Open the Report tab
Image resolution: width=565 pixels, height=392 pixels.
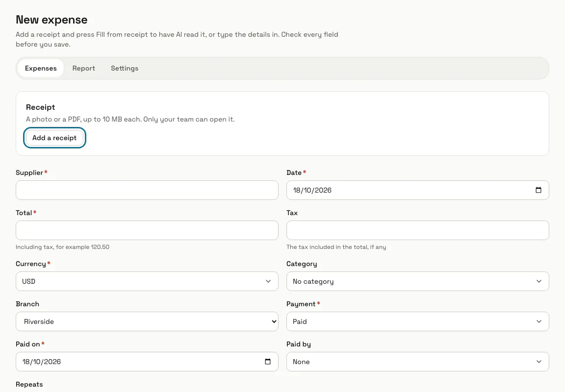83,68
